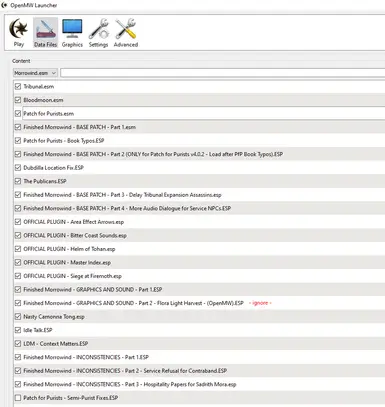Open the Morrowind.esm game file dropdown
Viewport: 385px width, 407px height.
[35, 73]
